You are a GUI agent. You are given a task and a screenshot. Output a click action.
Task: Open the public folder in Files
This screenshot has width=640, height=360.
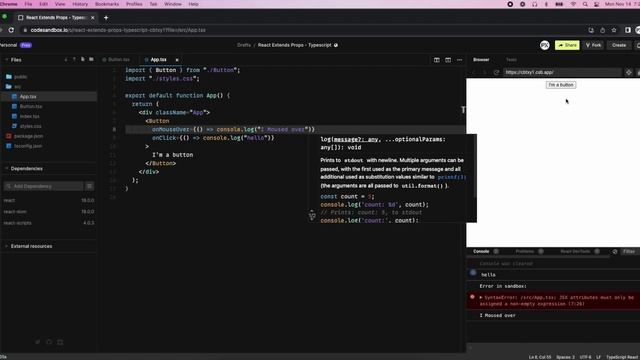coord(20,77)
